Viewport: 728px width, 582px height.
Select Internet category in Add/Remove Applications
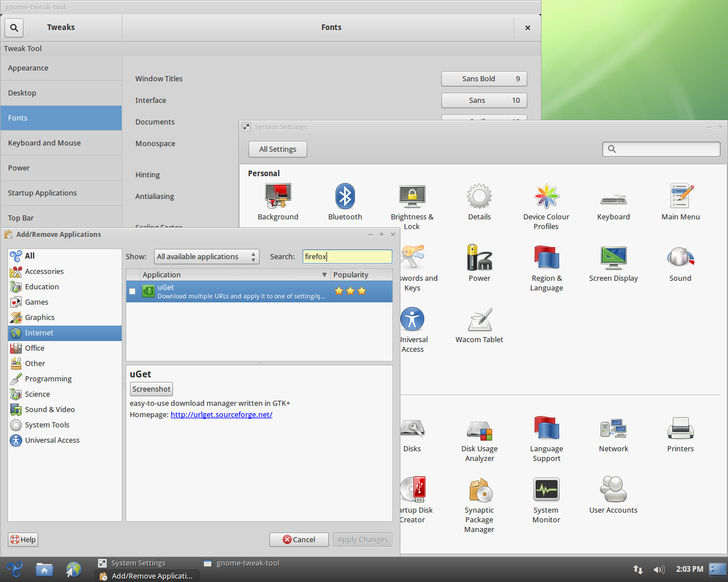coord(65,333)
